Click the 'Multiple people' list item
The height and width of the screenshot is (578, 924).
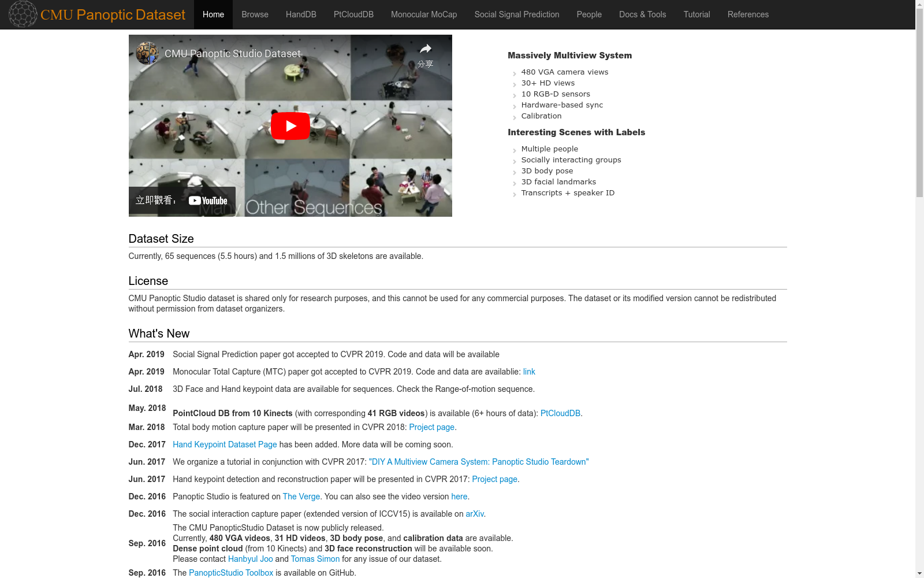point(550,149)
